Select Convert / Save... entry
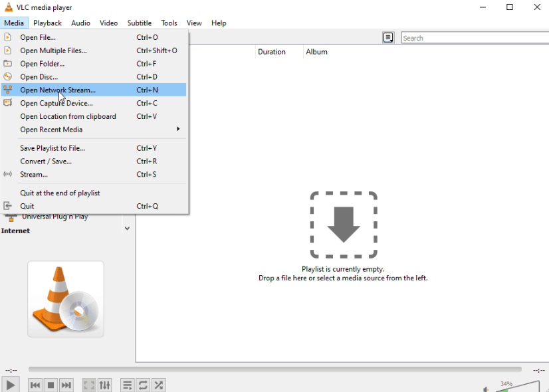This screenshot has width=549, height=392. click(94, 161)
